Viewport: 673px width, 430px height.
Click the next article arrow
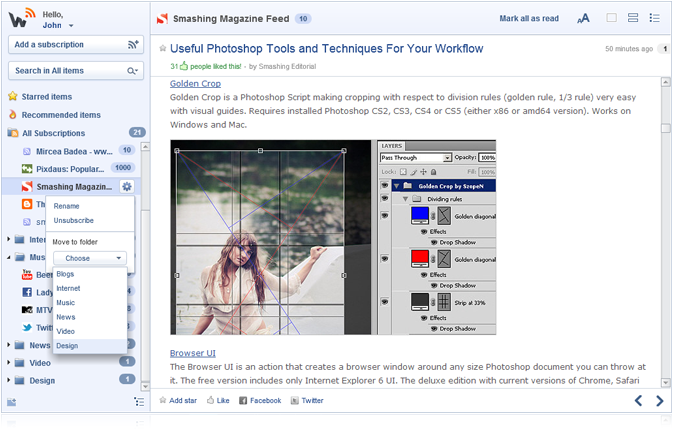click(659, 401)
